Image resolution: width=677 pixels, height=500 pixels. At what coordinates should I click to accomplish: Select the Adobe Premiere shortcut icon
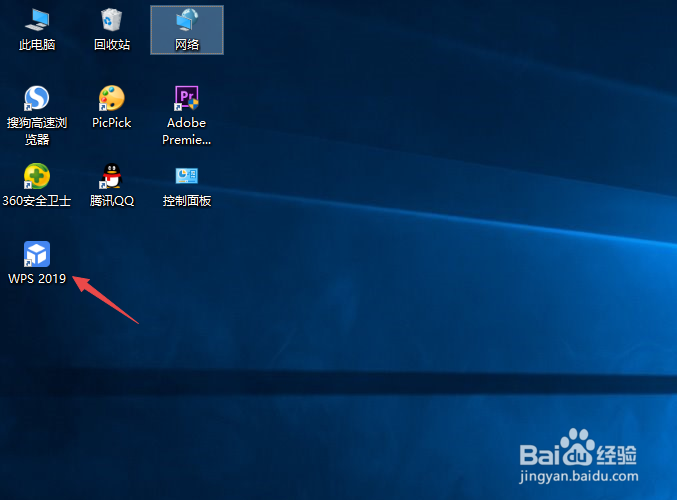point(187,98)
